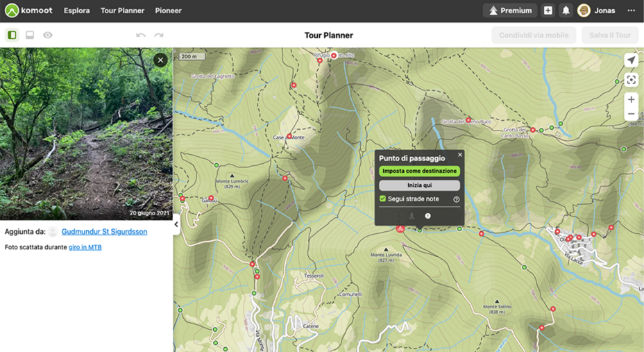Close the Punto di passaggio popup
The image size is (644, 352).
point(460,155)
